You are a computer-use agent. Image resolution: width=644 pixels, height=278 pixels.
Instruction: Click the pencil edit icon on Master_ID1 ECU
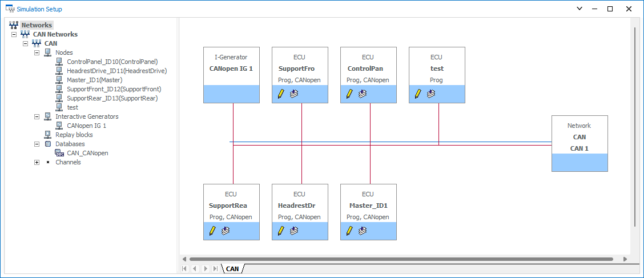(x=349, y=231)
